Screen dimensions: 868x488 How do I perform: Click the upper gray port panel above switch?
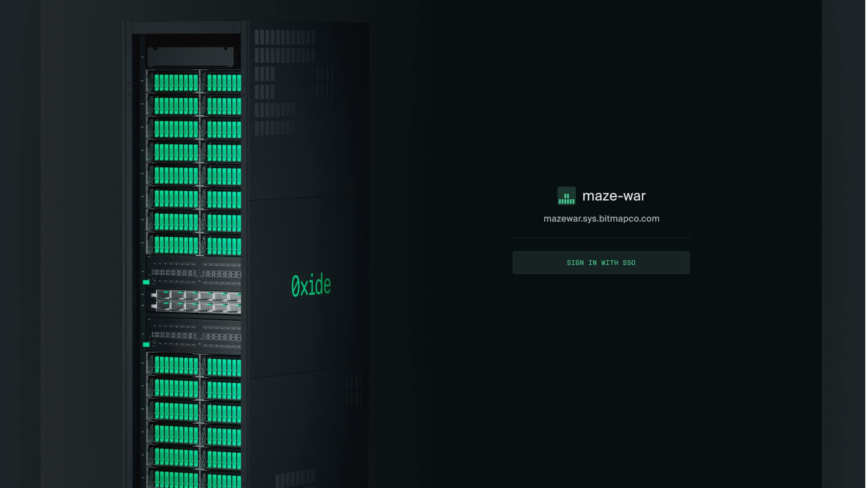[195, 273]
